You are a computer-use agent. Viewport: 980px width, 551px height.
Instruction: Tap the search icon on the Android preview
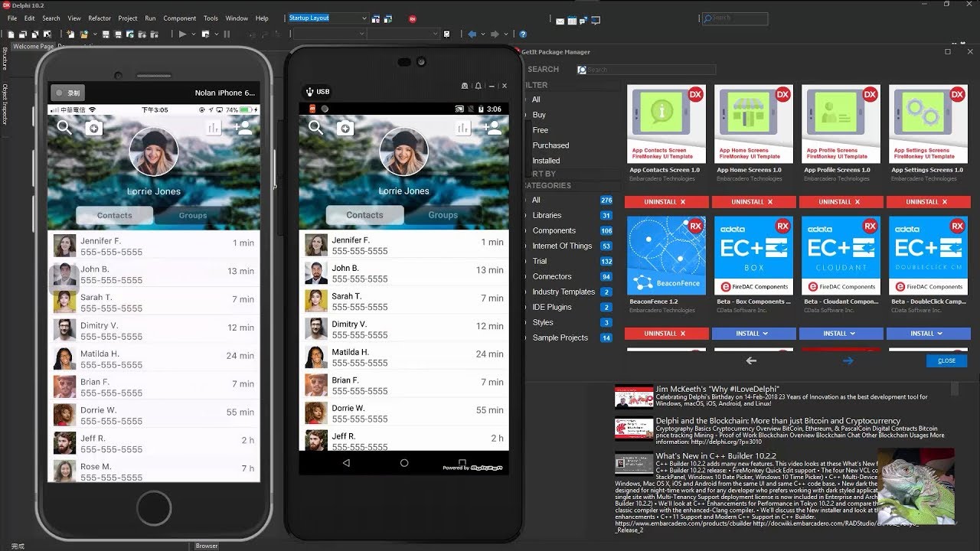315,127
